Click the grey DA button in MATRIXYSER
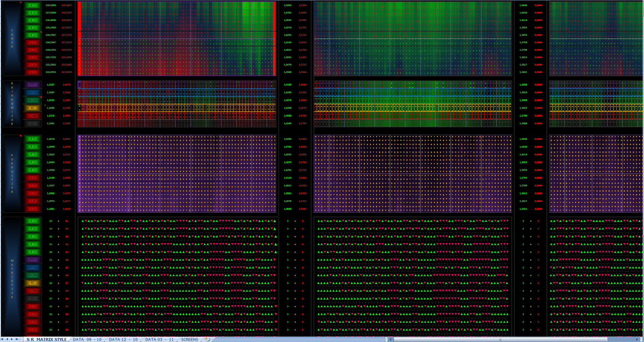Image resolution: width=644 pixels, height=342 pixels. (x=32, y=299)
